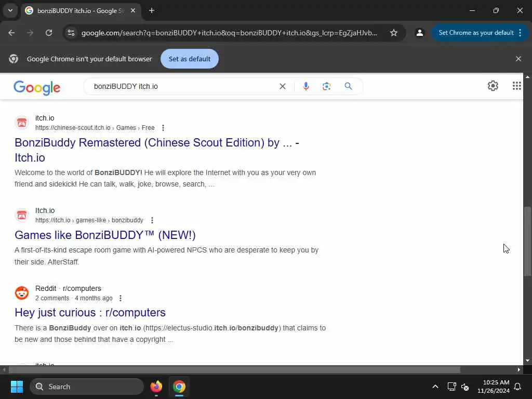
Task: Open Google quick settings gear
Action: [x=493, y=86]
